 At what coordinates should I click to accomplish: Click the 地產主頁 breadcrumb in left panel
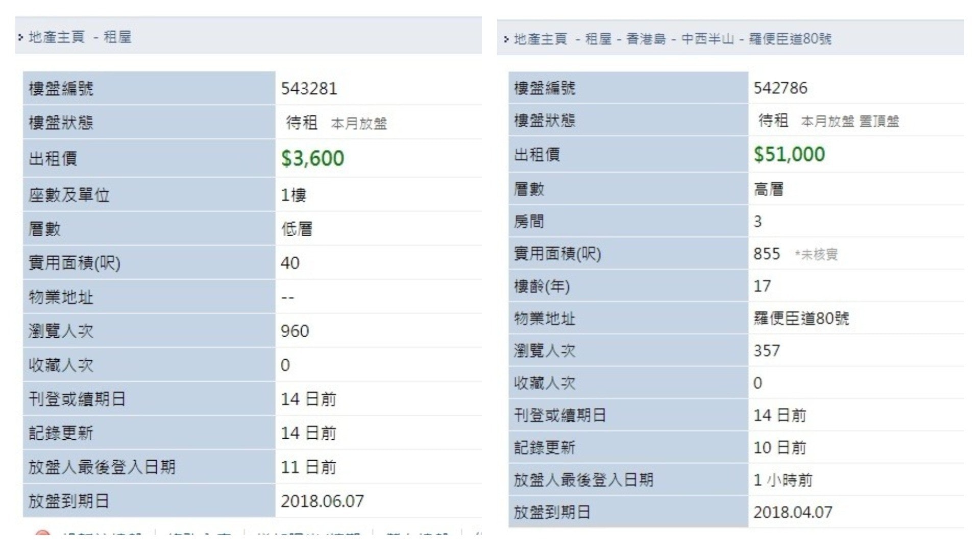pyautogui.click(x=57, y=37)
